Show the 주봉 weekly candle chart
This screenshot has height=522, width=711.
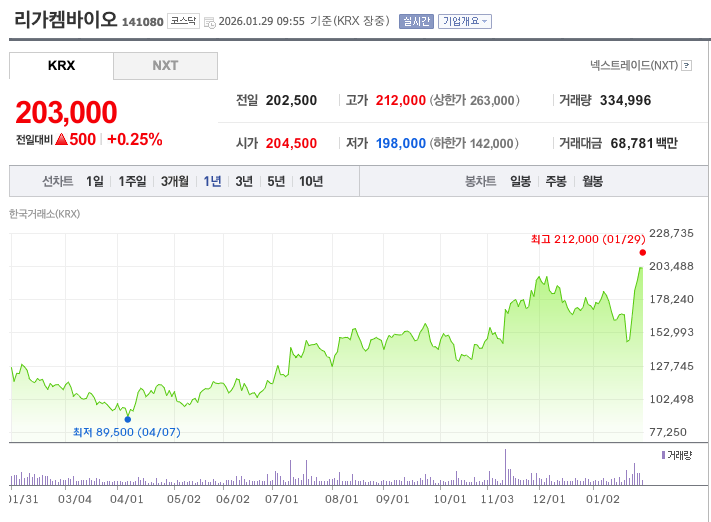coord(556,181)
